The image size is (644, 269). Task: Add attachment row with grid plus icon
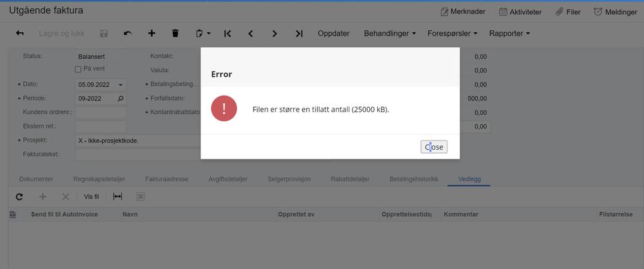point(43,197)
